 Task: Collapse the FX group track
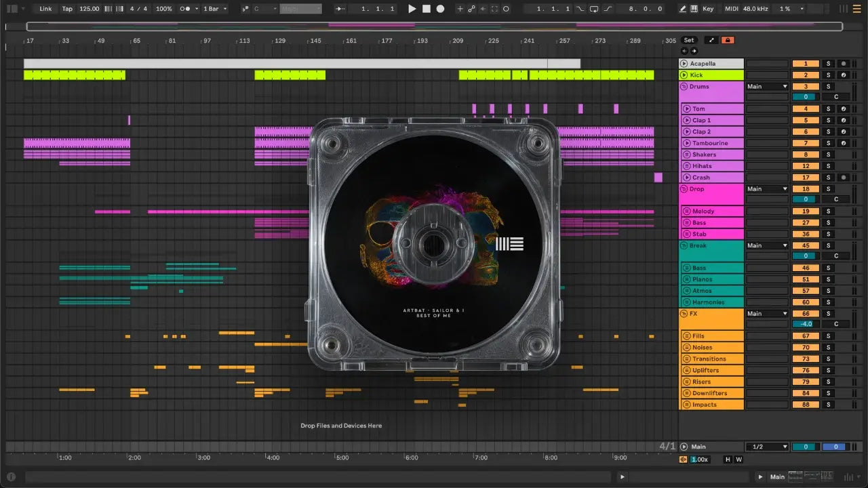tap(684, 314)
